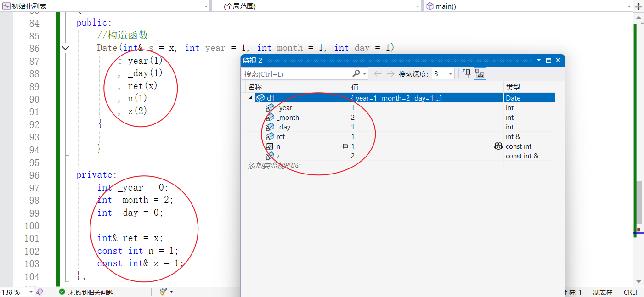Click the editor vertical scrollbar down arrow

pos(638,281)
